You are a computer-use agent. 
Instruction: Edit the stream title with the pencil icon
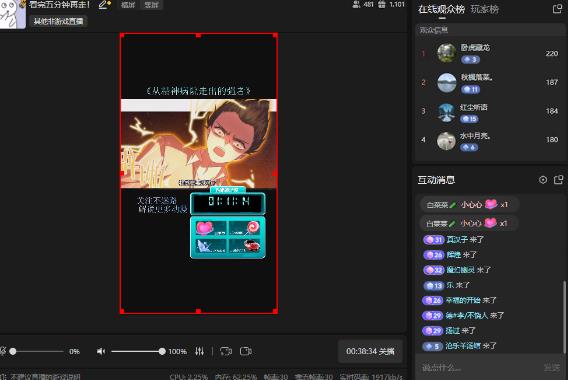pos(104,5)
